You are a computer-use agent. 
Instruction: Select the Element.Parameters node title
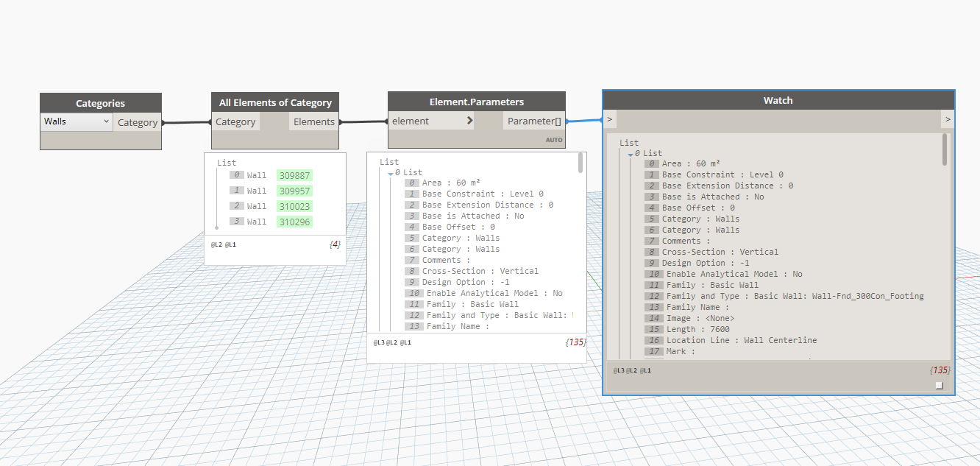point(476,102)
